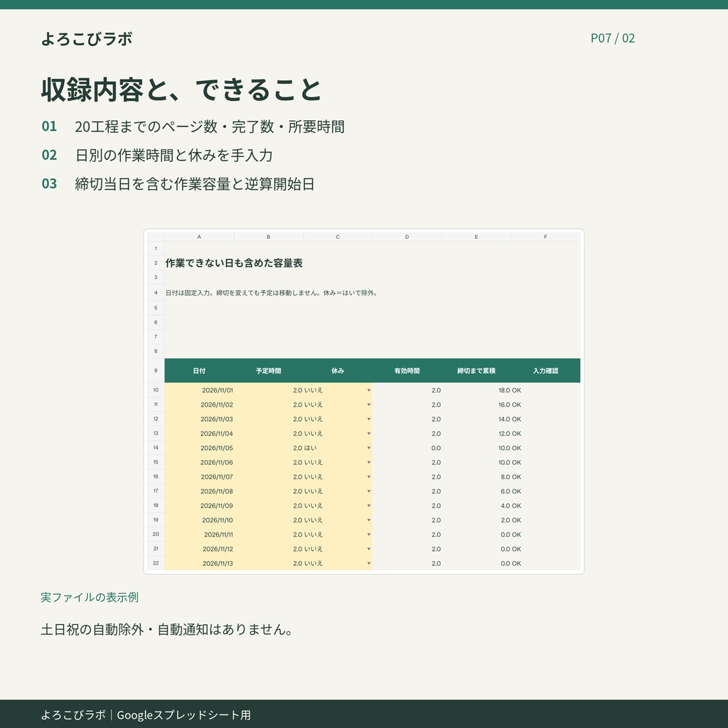
Task: Click list item 03 締切当日を含む作業容量
Action: pyautogui.click(x=178, y=184)
